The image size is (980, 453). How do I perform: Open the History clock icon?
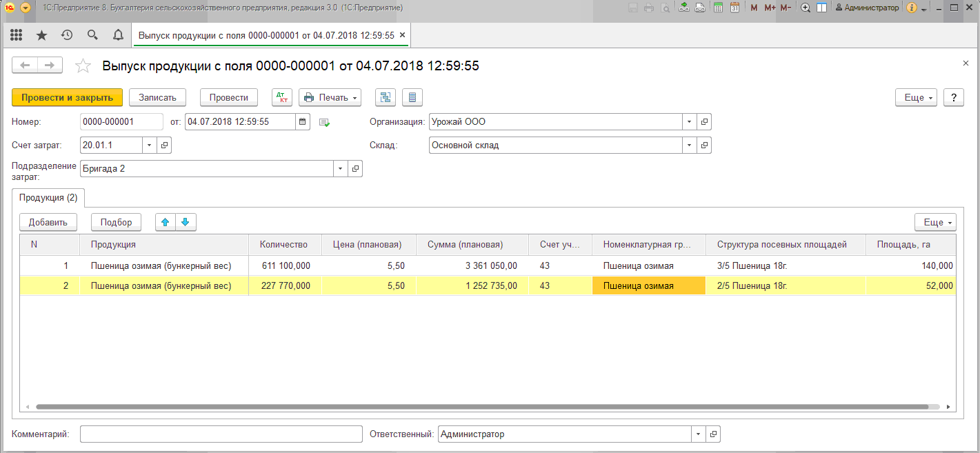(67, 35)
